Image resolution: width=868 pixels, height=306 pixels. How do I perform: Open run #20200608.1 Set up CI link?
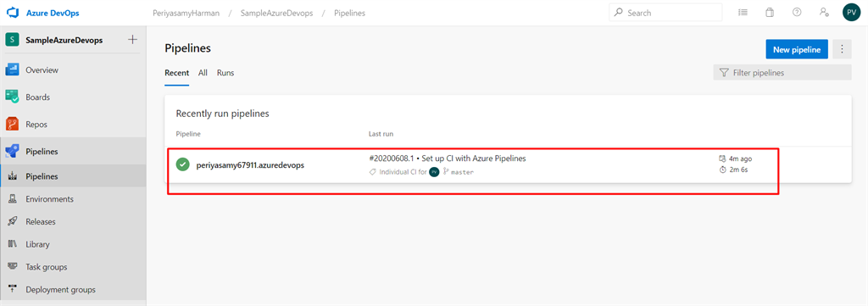448,159
